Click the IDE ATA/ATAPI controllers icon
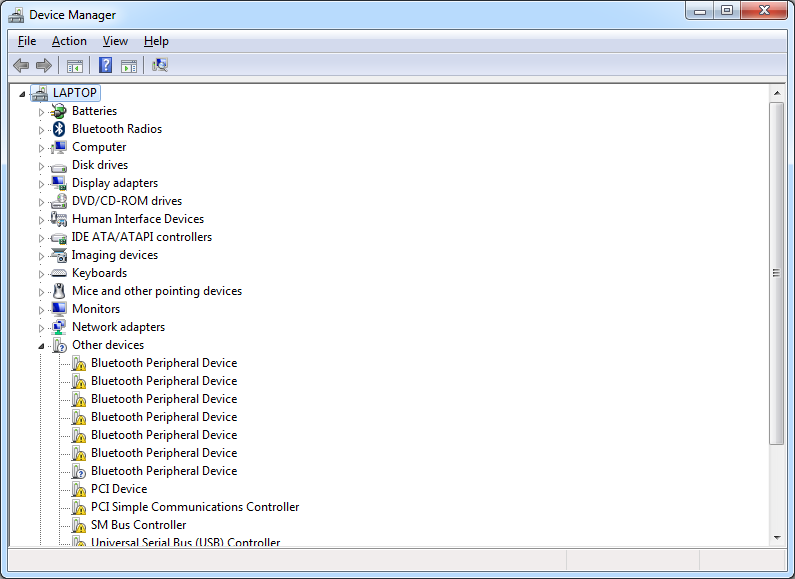795x579 pixels. click(59, 238)
